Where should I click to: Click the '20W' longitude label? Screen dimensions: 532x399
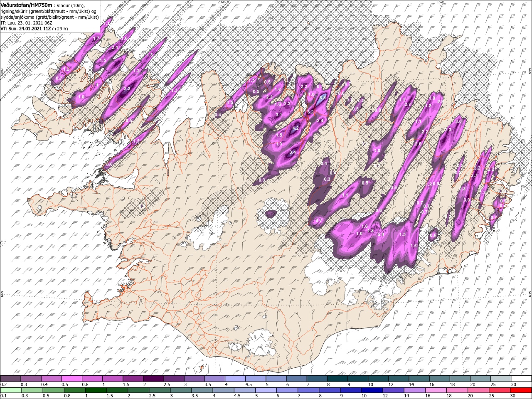pos(221,2)
